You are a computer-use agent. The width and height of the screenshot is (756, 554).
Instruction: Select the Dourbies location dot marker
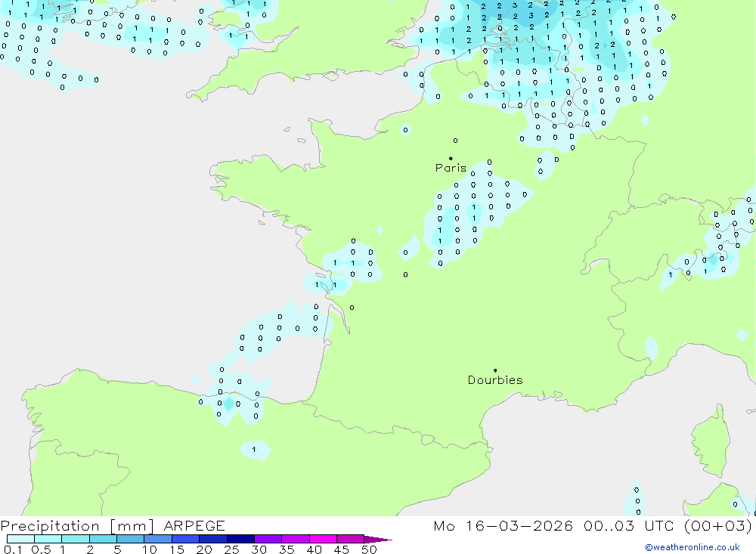click(x=495, y=370)
